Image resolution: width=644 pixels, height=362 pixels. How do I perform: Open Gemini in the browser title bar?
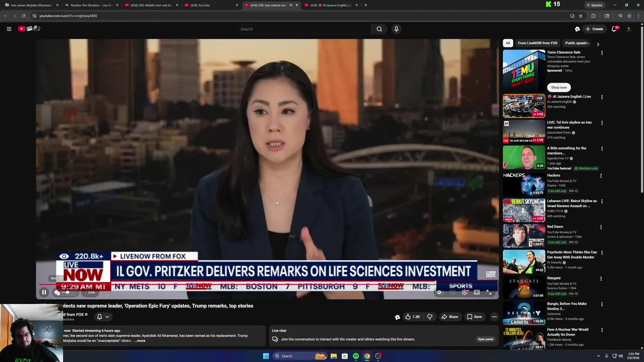click(x=594, y=5)
